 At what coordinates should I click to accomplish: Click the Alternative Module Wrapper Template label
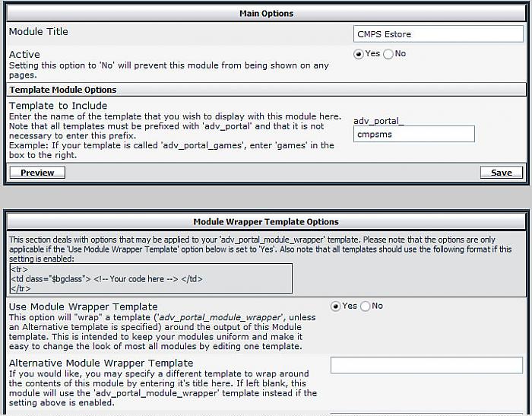[x=100, y=364]
